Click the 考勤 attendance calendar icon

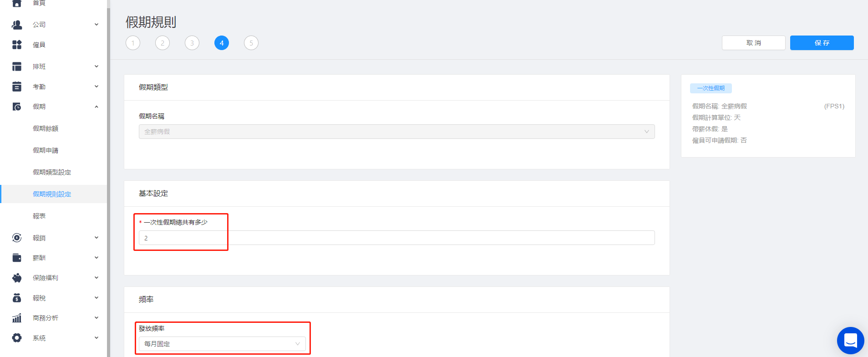click(17, 87)
